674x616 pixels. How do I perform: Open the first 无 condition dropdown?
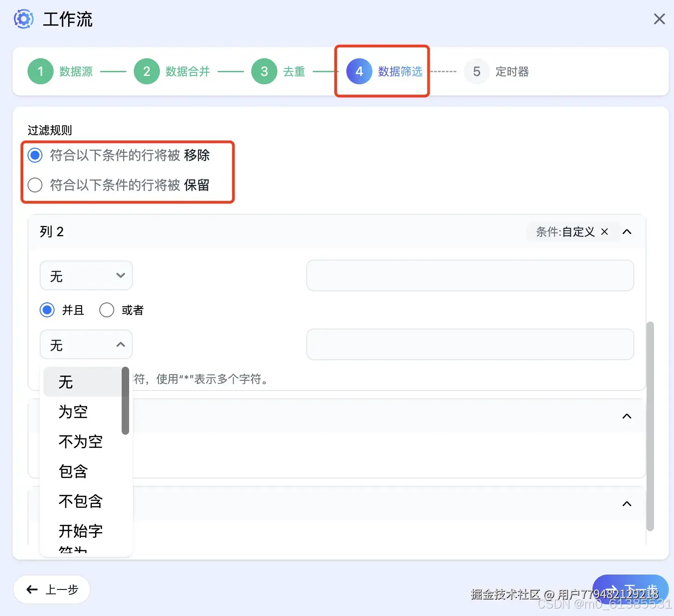86,275
